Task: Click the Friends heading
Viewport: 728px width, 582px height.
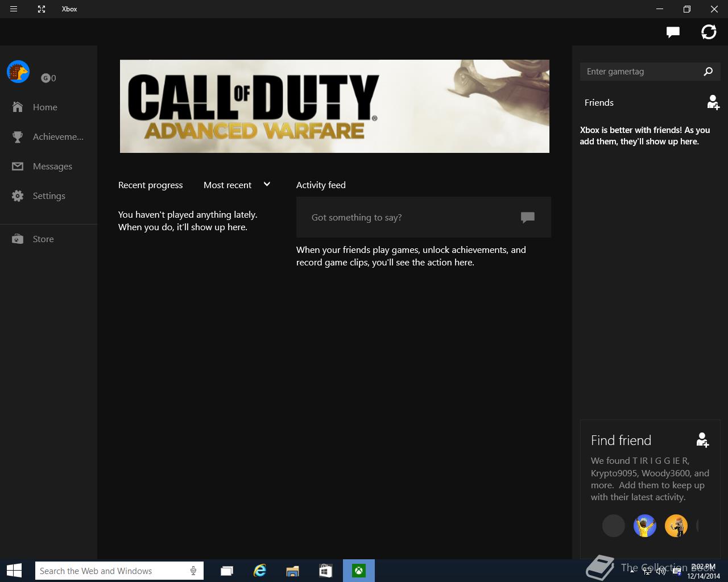Action: pos(599,102)
